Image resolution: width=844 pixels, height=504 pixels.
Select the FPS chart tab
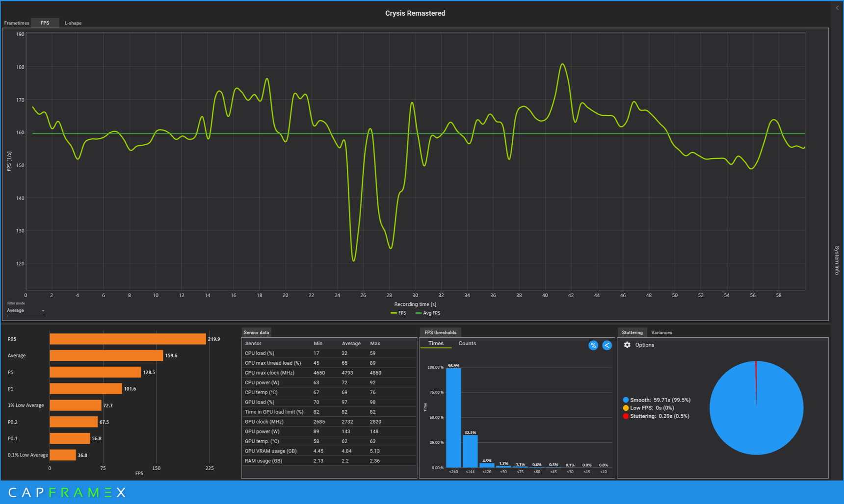(45, 23)
